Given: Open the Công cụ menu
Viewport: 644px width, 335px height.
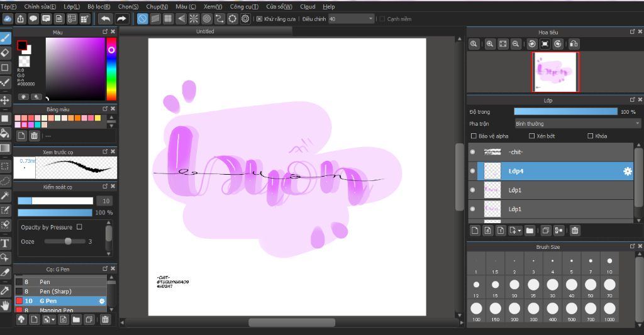Looking at the screenshot, I should [244, 6].
